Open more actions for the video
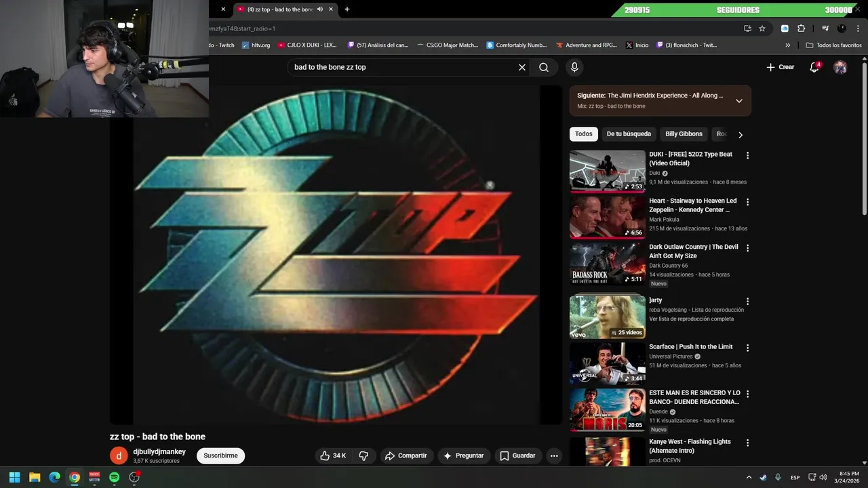This screenshot has width=868, height=488. (554, 455)
